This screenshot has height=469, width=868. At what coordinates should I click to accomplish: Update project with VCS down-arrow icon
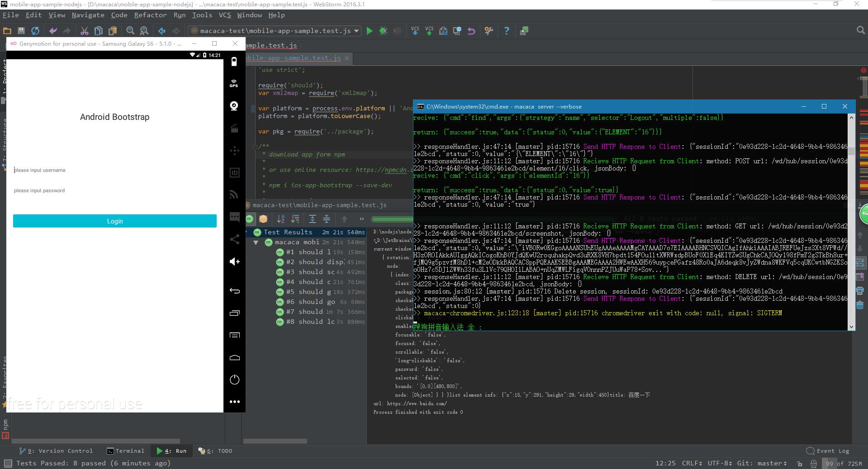(x=415, y=31)
